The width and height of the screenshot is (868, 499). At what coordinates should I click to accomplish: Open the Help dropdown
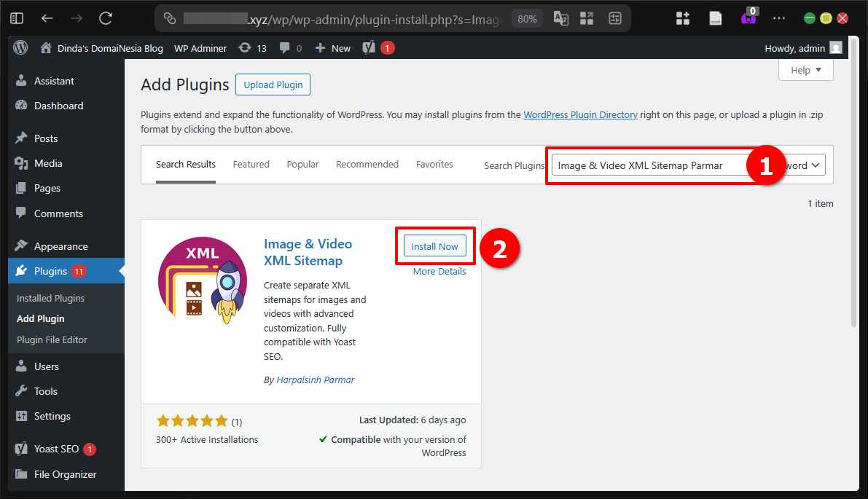point(805,69)
